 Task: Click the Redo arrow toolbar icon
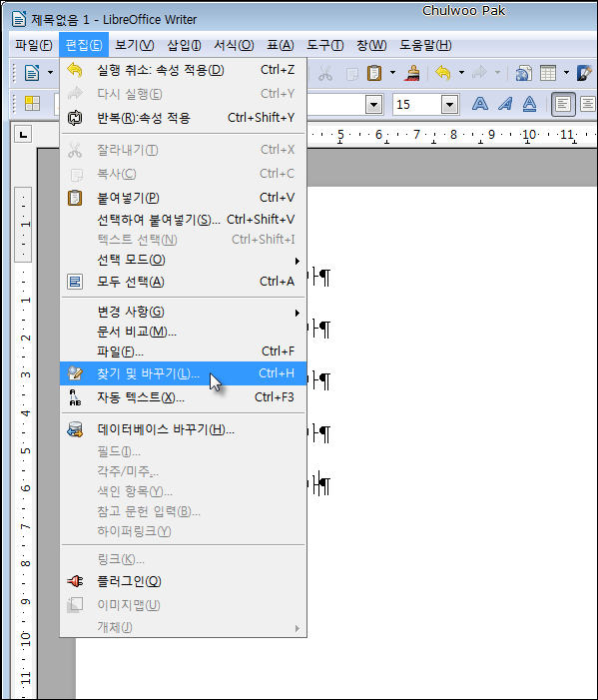[479, 72]
